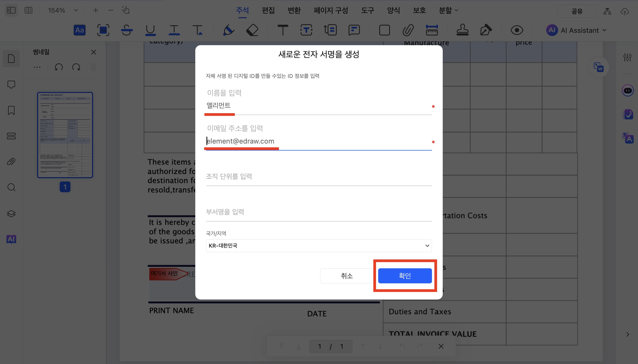Select the measure ruler tool
638x364 pixels.
432,30
